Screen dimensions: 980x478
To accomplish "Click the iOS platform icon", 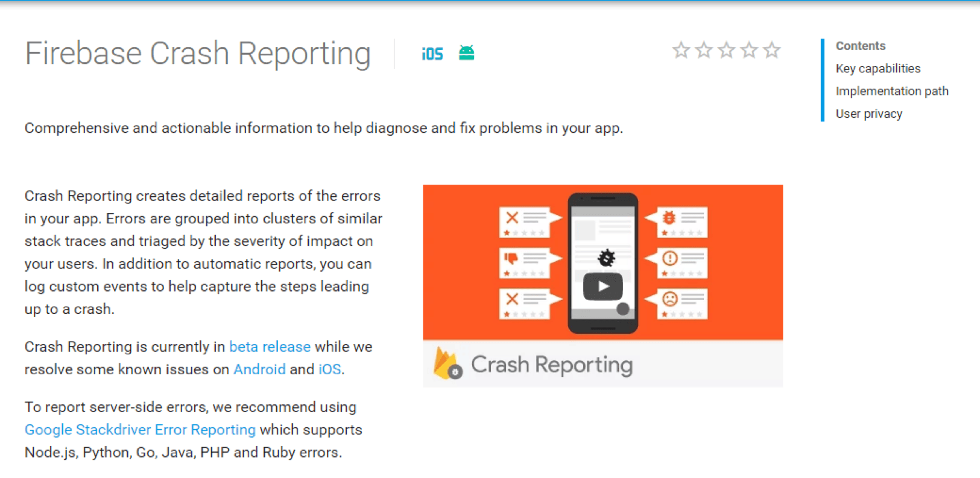I will click(x=432, y=54).
